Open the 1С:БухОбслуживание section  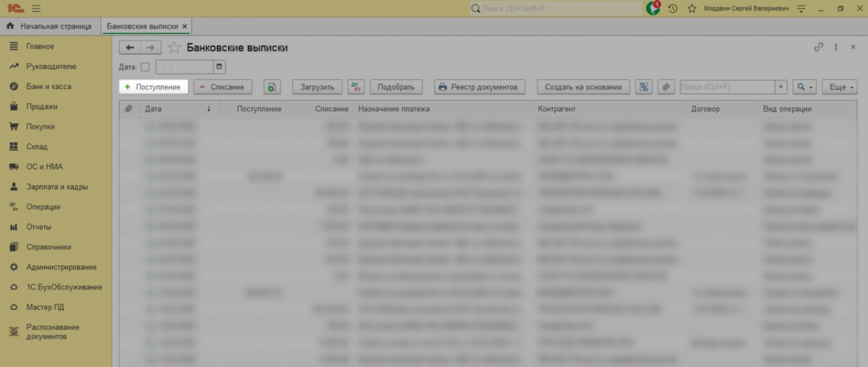64,287
